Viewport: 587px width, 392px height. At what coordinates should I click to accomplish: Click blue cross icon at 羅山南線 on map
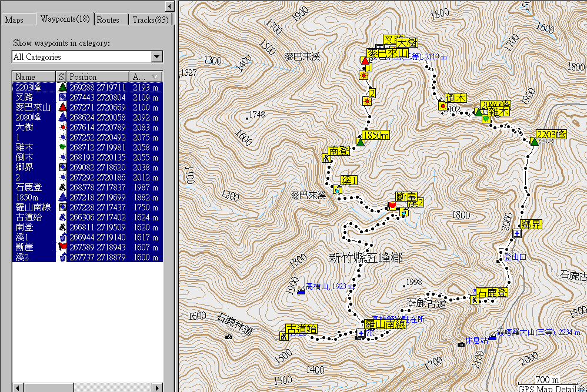click(361, 333)
